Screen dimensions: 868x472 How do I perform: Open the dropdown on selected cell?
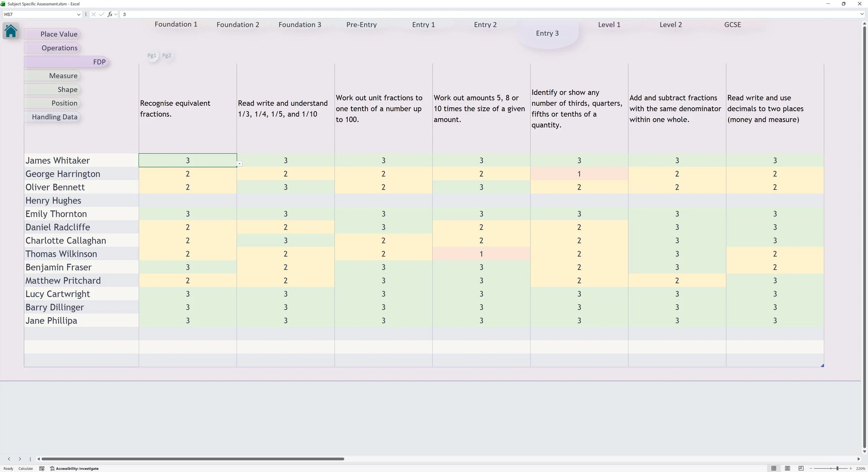pos(240,164)
